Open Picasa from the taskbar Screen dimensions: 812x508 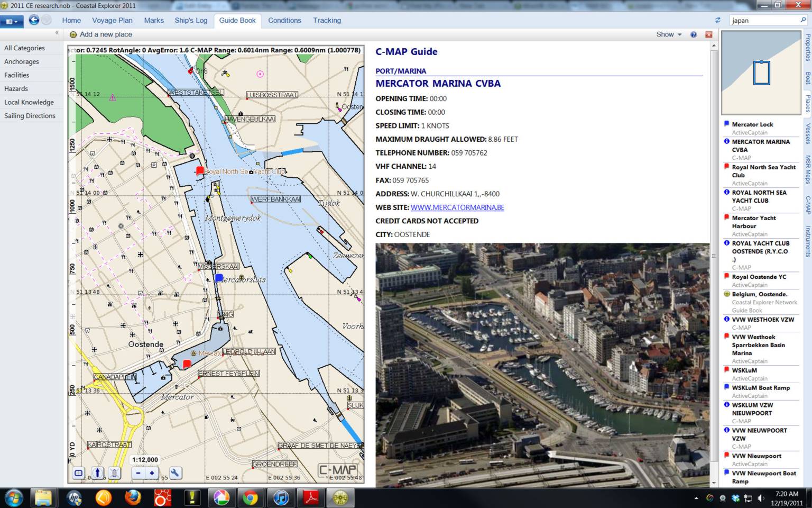click(222, 497)
